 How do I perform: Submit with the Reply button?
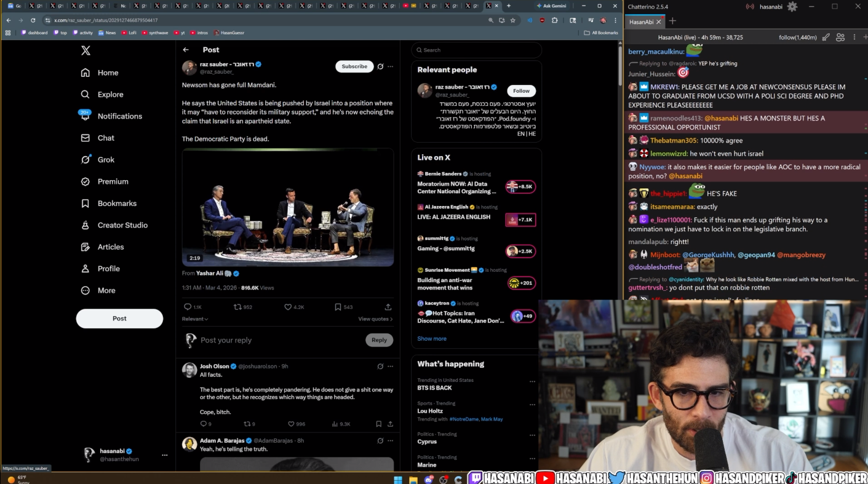pos(379,340)
